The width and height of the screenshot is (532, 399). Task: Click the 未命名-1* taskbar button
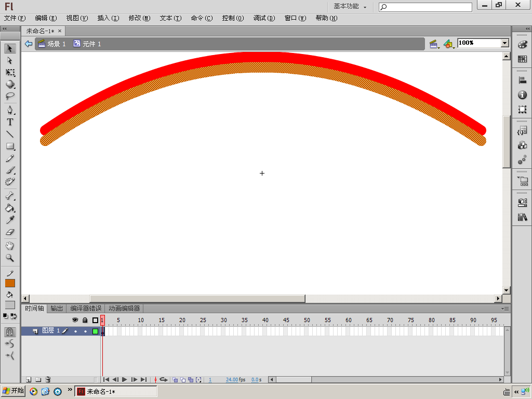point(116,391)
